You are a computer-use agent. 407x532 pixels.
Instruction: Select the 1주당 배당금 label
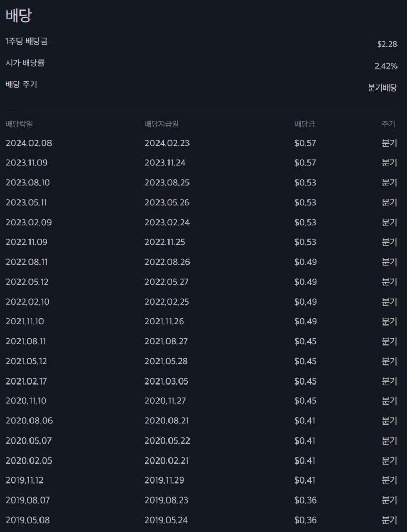coord(26,42)
